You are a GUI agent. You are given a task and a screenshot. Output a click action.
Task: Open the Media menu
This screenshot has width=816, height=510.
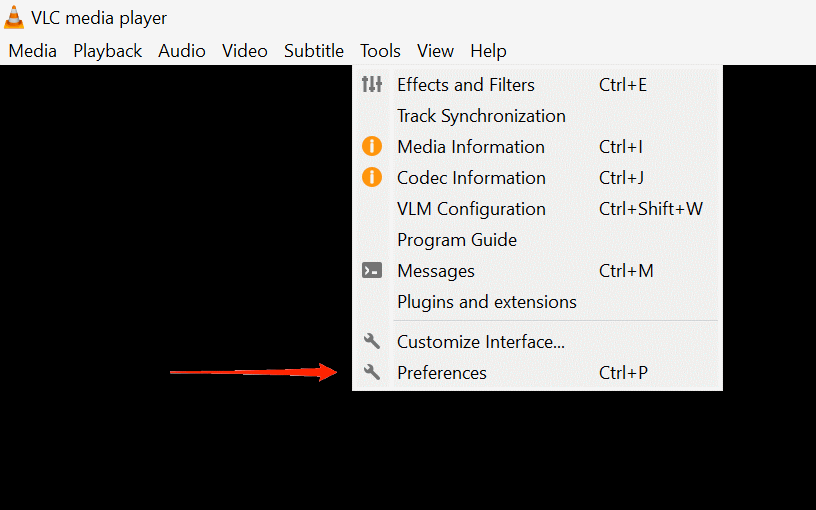33,51
